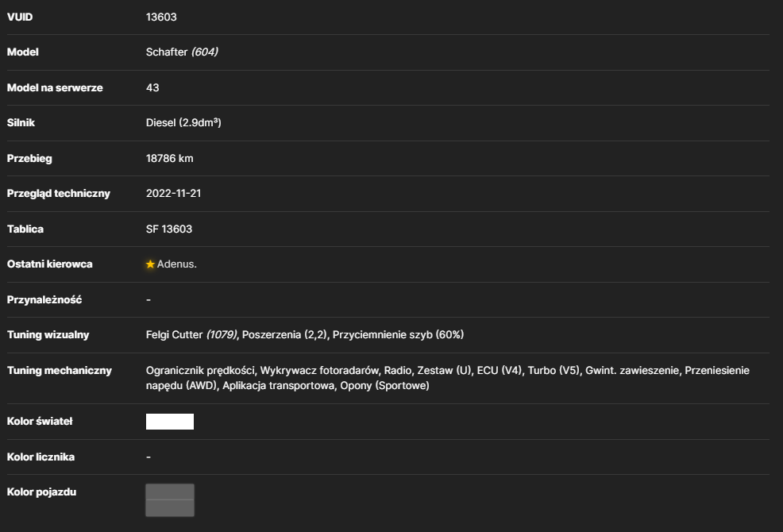Click the Model row label
The image size is (783, 532).
point(23,52)
